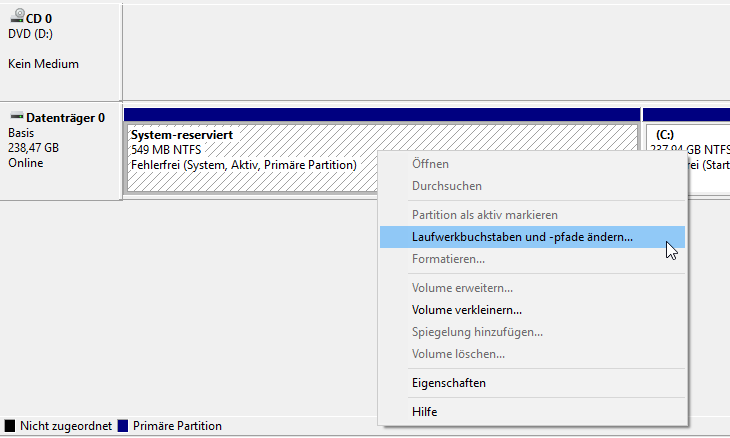
Task: Choose Volume verkleinern... to shrink the volume
Action: point(466,310)
